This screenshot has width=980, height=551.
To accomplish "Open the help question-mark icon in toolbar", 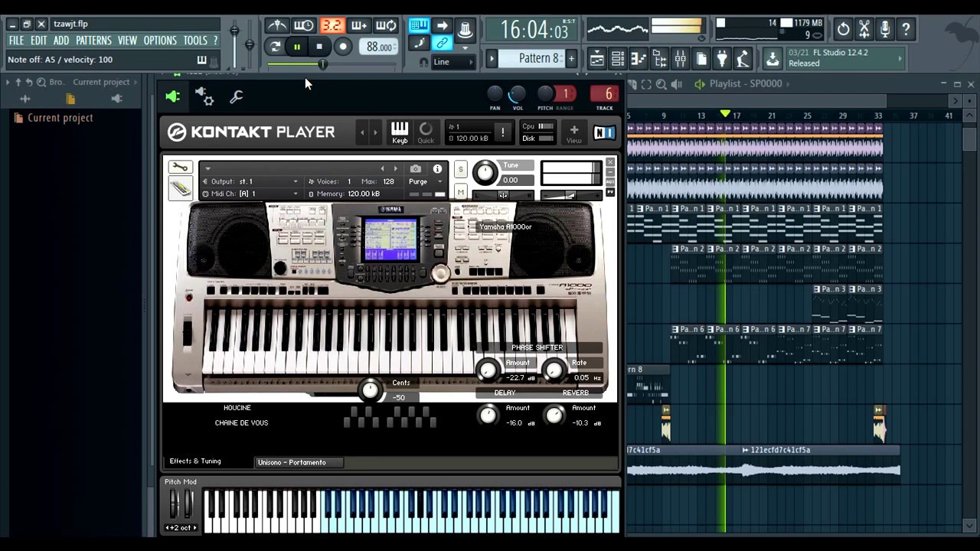I will point(906,29).
